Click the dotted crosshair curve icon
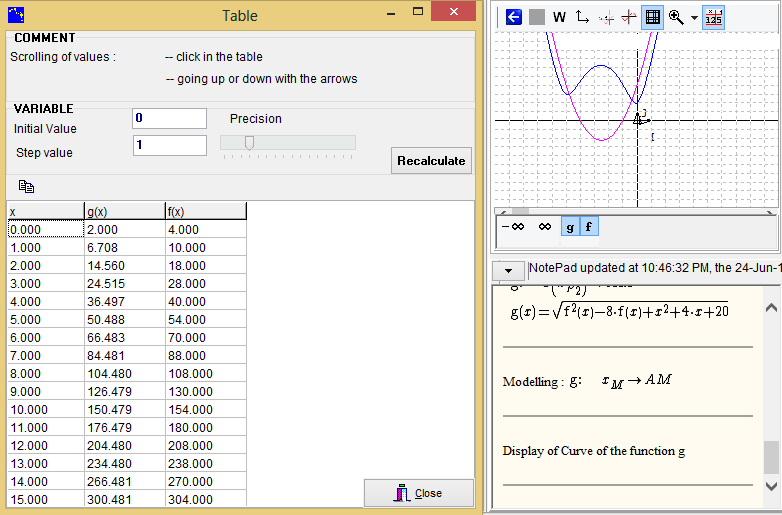This screenshot has width=782, height=515. 606,18
